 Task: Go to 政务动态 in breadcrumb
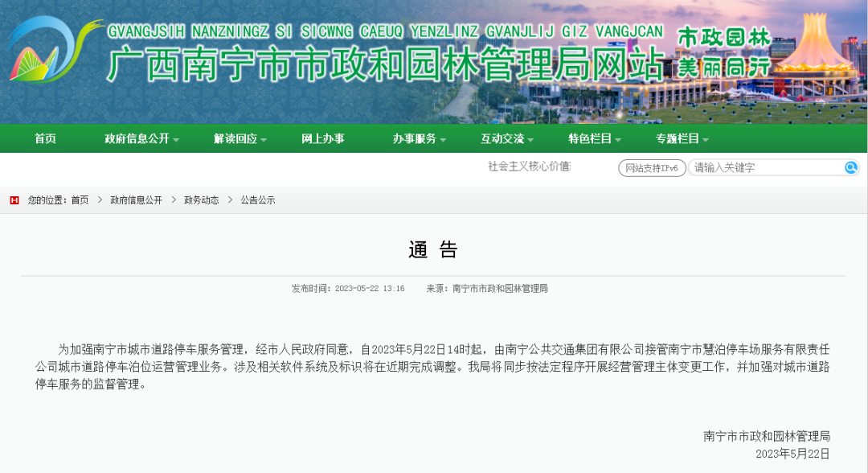coord(202,200)
